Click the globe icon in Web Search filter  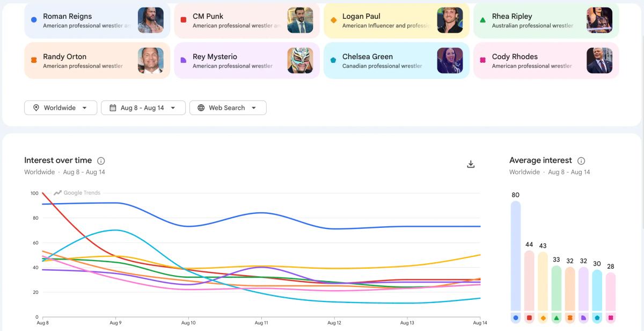(201, 107)
